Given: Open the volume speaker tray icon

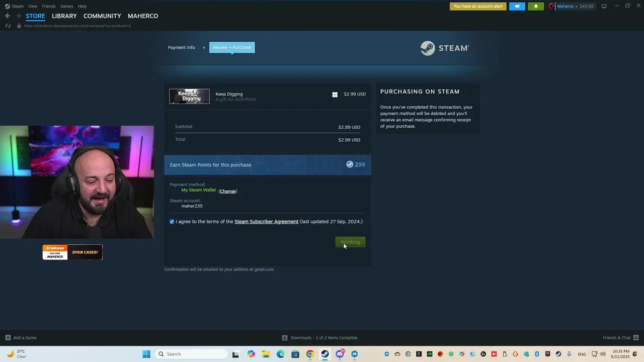Looking at the screenshot, I should click(x=603, y=354).
